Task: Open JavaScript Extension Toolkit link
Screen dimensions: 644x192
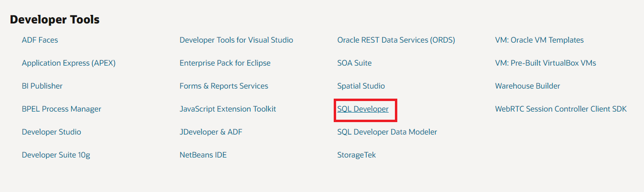Action: (x=228, y=109)
